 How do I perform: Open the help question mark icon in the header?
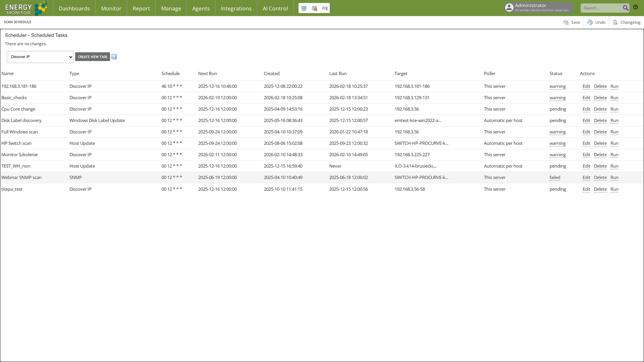636,7
